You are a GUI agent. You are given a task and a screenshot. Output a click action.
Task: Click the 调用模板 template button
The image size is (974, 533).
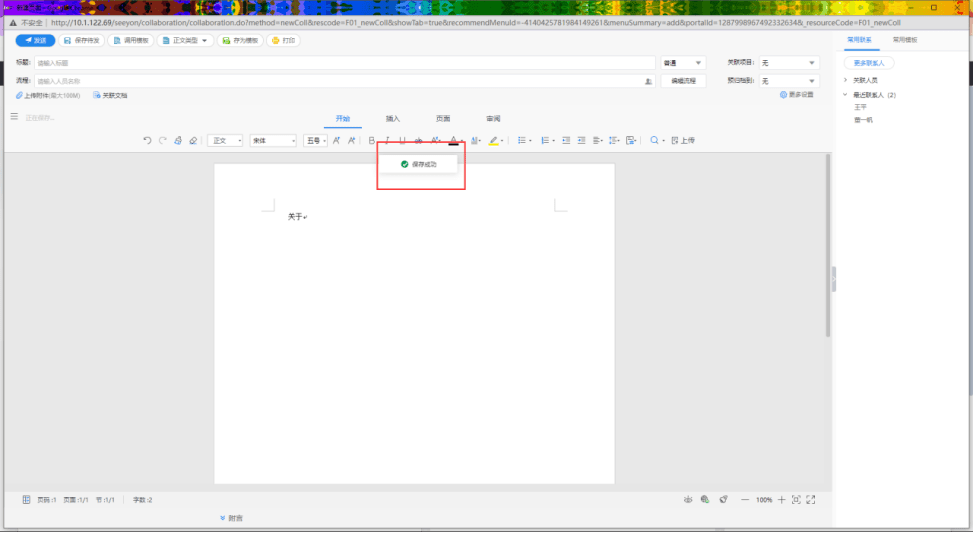click(131, 40)
